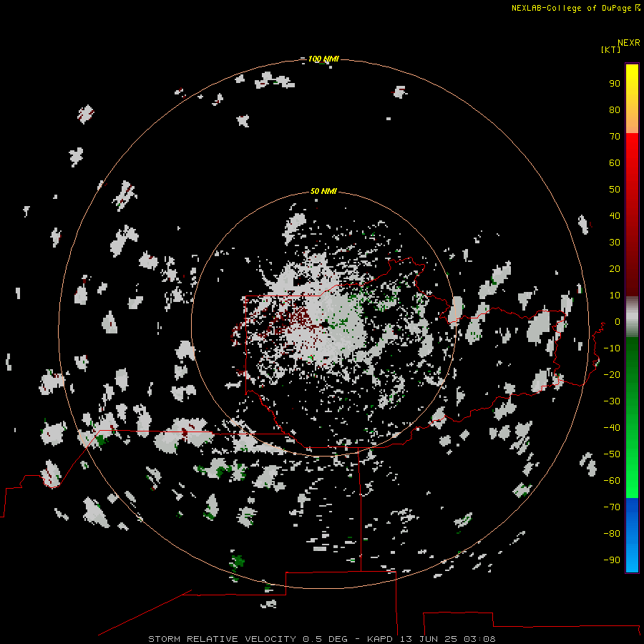This screenshot has width=644, height=644.
Task: Click the 80 value on the velocity scale
Action: coord(615,109)
